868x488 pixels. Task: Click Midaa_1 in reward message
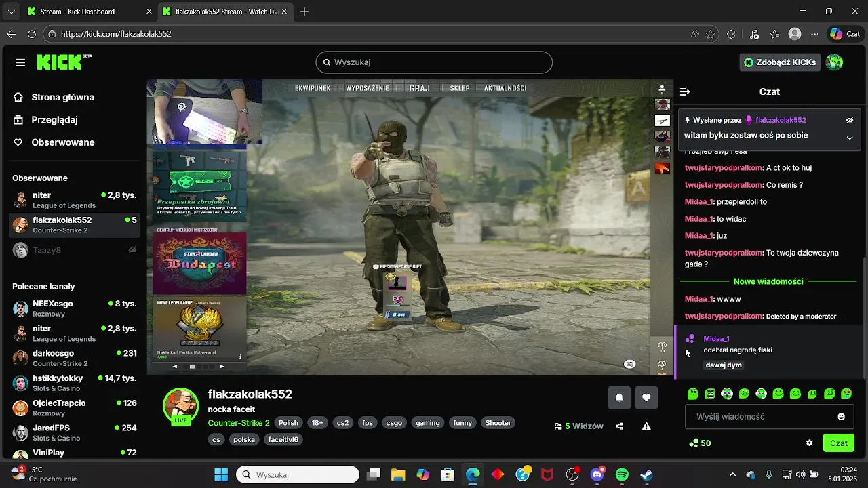[716, 339]
